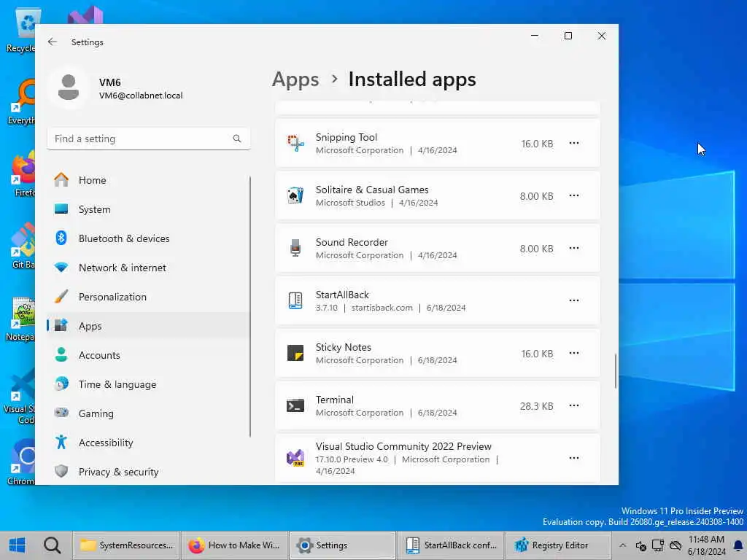Click the search magnifier in Find a setting
Viewport: 747px width, 560px height.
(237, 139)
